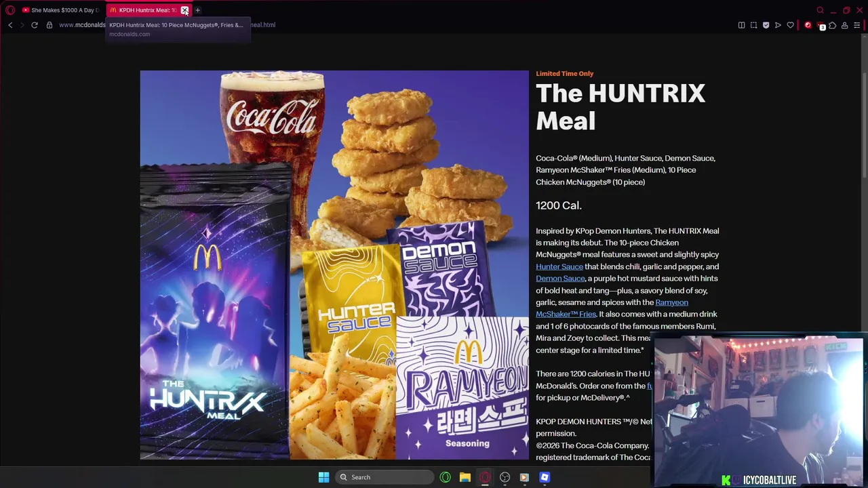Viewport: 868px width, 488px height.
Task: Open the Hunter Sauce link
Action: point(559,266)
